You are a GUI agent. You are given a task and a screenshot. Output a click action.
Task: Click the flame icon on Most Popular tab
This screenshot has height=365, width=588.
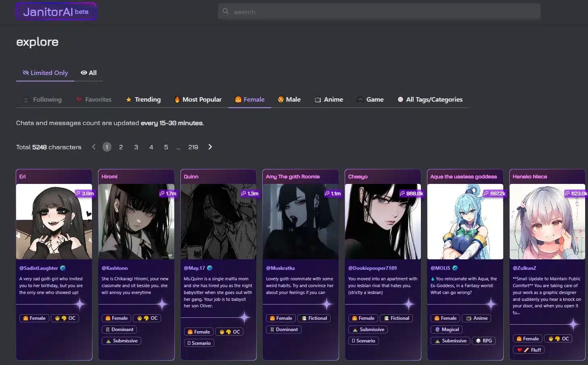tap(178, 99)
